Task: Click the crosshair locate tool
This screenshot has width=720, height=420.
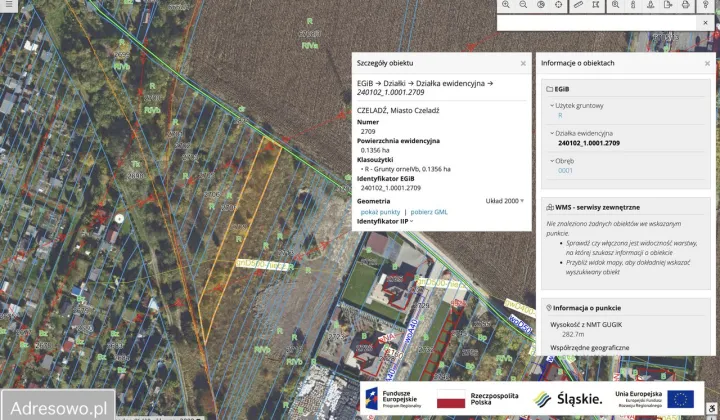Action: pos(558,5)
